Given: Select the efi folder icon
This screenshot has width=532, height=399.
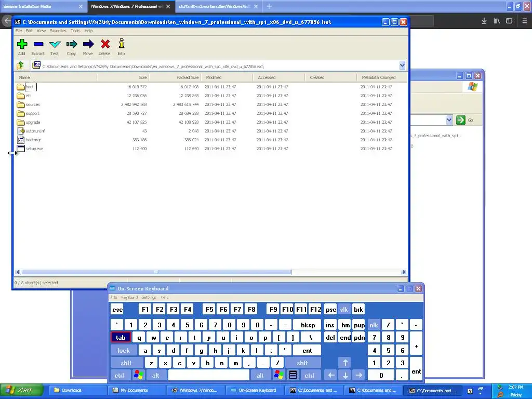Looking at the screenshot, I should pos(20,96).
